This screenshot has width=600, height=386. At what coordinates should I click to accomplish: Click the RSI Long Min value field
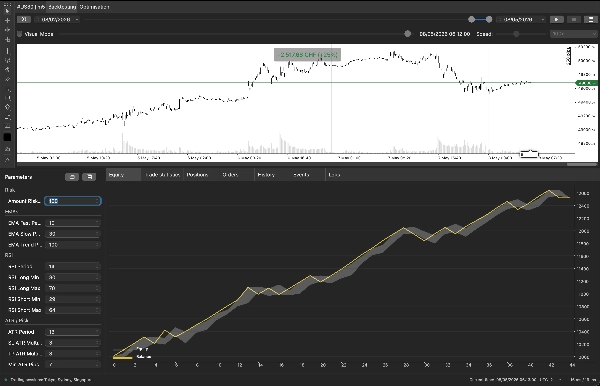(73, 277)
